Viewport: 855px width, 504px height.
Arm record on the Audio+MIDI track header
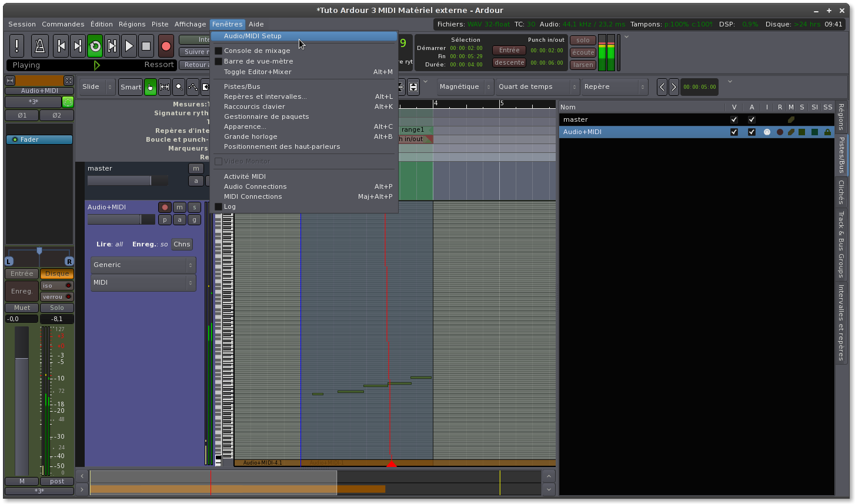coord(165,207)
